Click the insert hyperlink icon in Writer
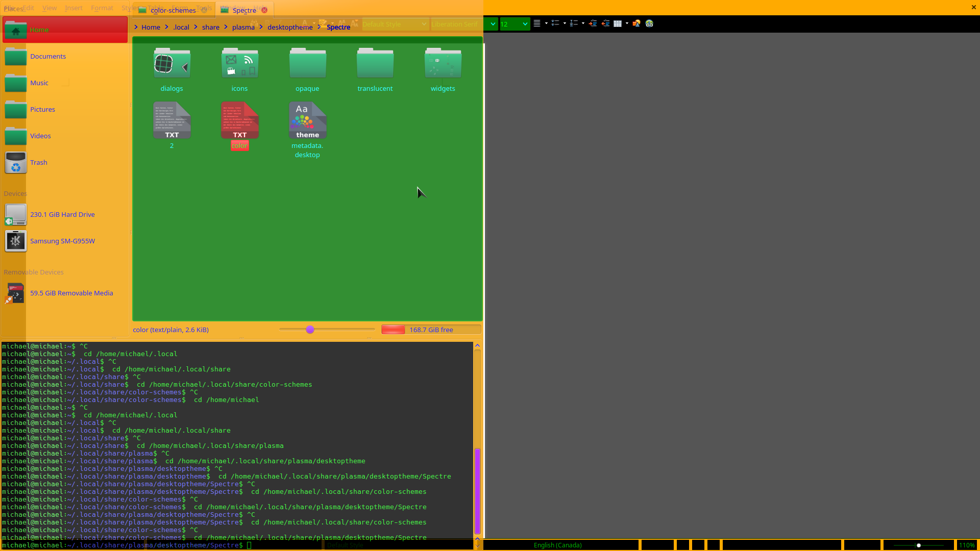The width and height of the screenshot is (980, 551). pyautogui.click(x=649, y=23)
